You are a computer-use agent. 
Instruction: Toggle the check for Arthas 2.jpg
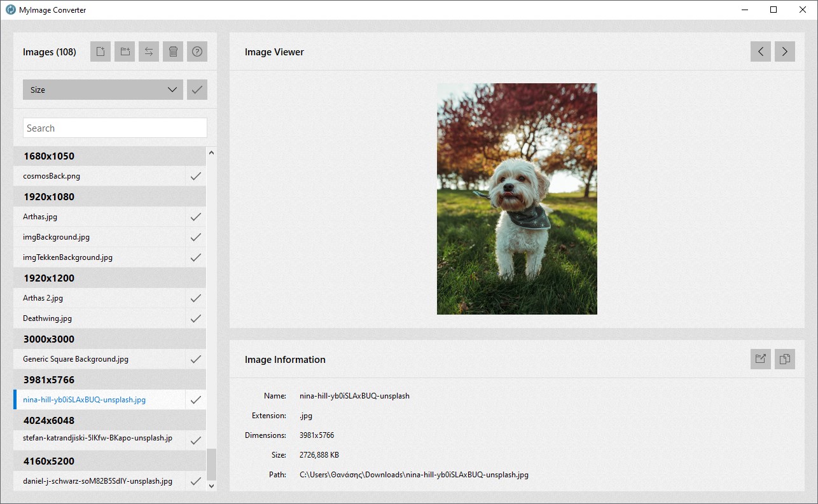(x=196, y=298)
